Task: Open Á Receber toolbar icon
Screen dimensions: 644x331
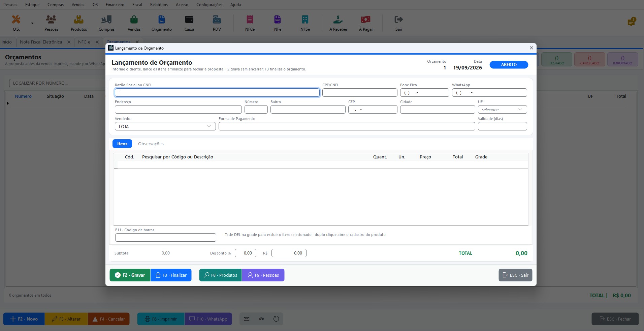Action: (338, 23)
